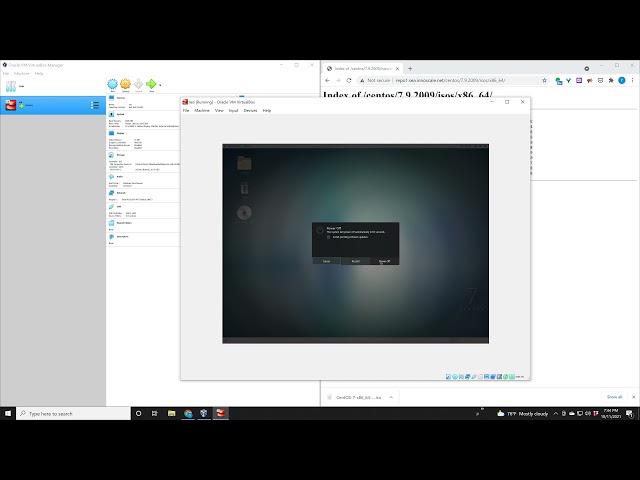
Task: Click the disc icon on the guest desktop
Action: coord(244,213)
